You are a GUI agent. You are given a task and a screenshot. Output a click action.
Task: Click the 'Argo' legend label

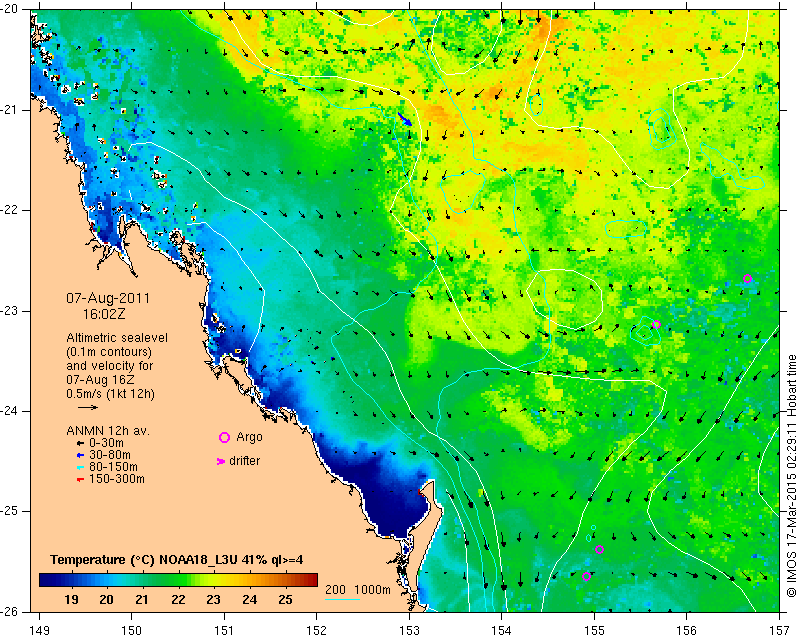[249, 437]
